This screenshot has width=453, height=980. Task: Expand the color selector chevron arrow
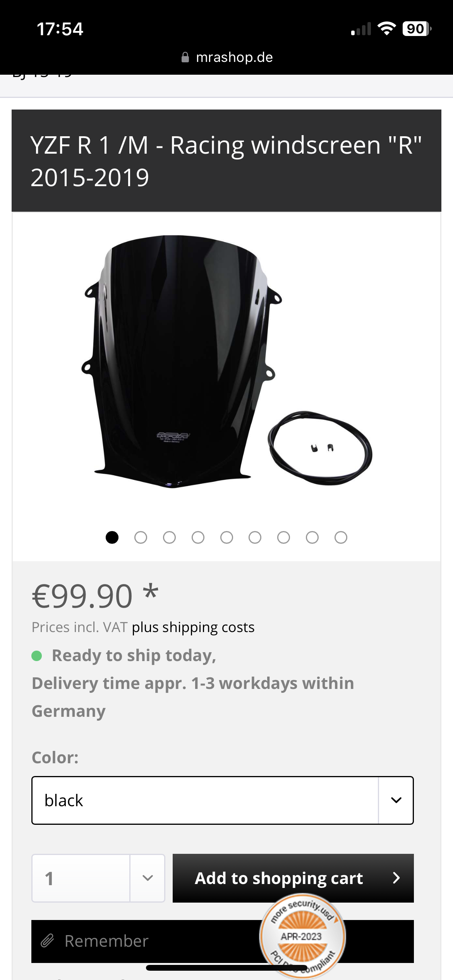[396, 800]
